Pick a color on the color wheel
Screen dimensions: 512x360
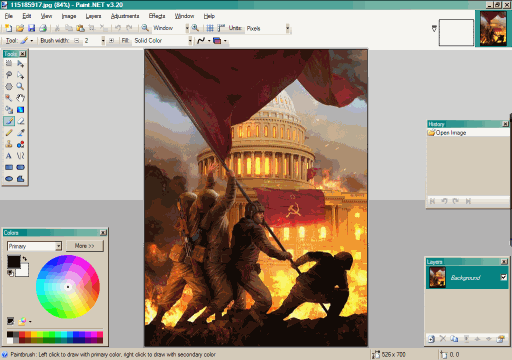(68, 287)
